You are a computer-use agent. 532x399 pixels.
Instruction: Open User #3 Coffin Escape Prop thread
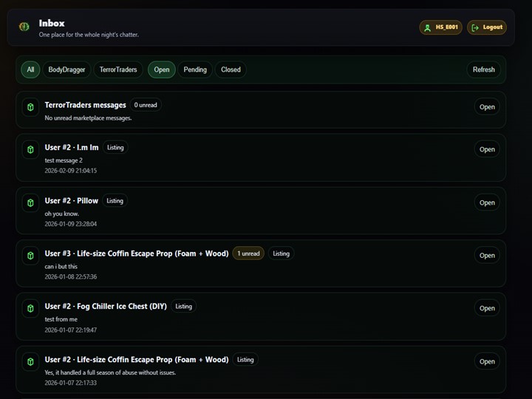tap(487, 256)
